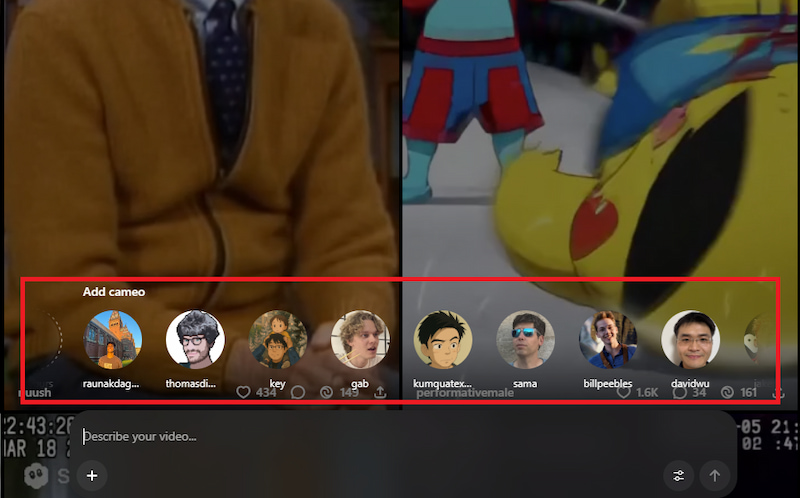
Task: Choose the cameo avatar labeled key
Action: pyautogui.click(x=278, y=339)
